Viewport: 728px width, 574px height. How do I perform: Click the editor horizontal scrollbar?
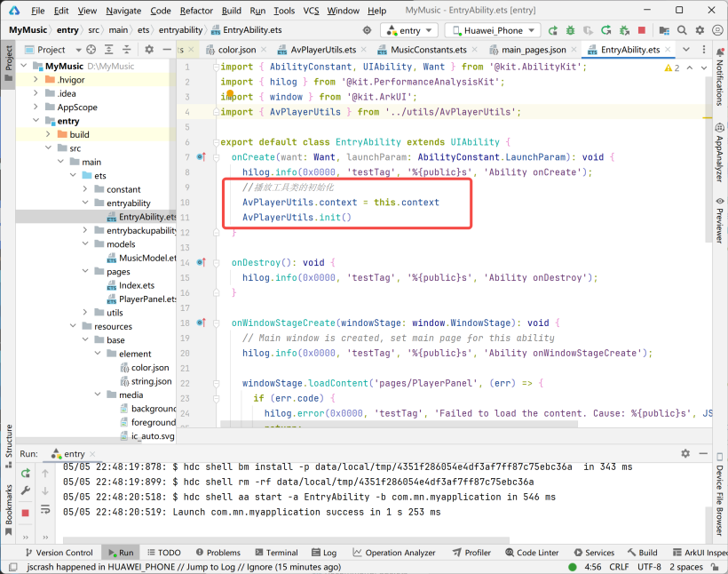[400, 425]
